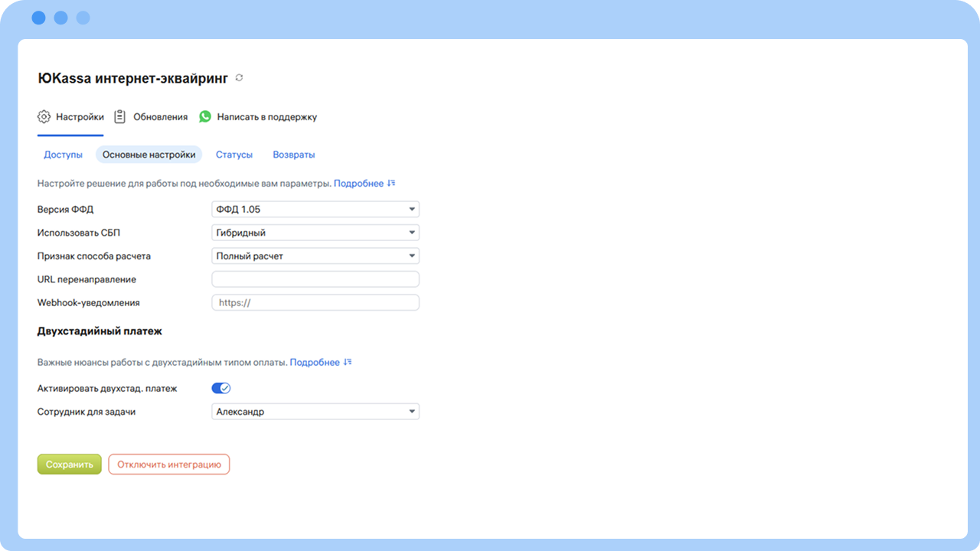Screen dimensions: 980x551
Task: Click the sort icon after first Подробнее
Action: coord(391,184)
